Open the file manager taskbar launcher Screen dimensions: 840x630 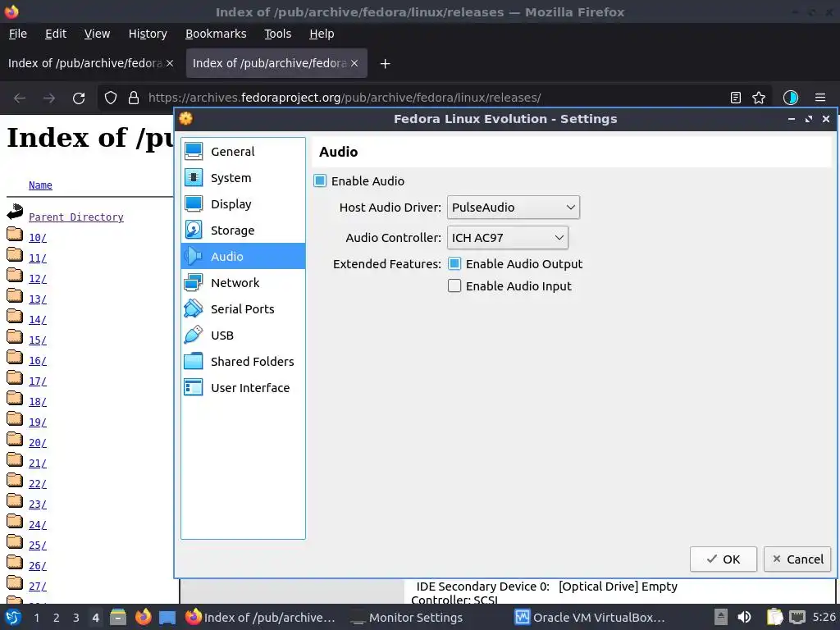pos(118,617)
